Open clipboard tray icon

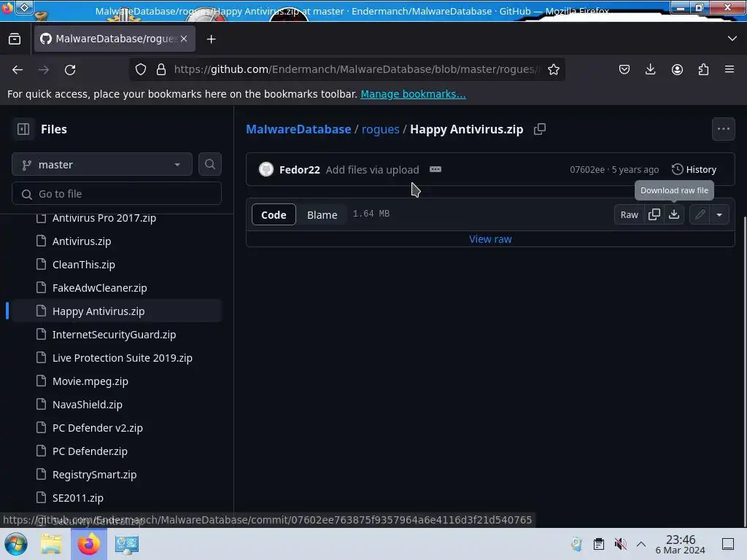pyautogui.click(x=599, y=544)
